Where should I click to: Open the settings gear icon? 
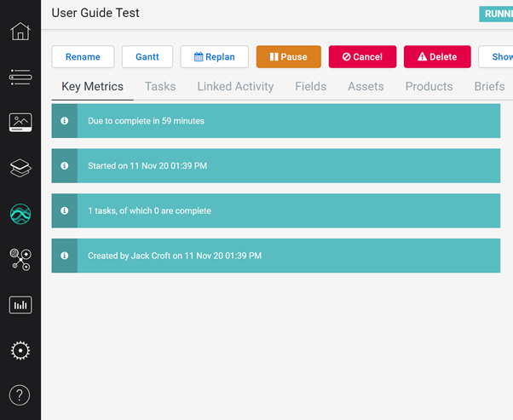20,350
